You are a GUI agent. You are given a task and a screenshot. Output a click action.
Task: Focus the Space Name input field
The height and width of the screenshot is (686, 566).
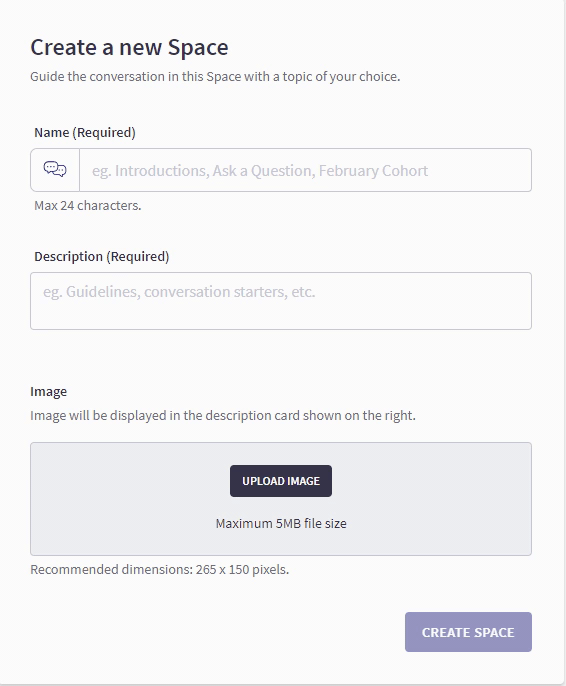click(305, 170)
